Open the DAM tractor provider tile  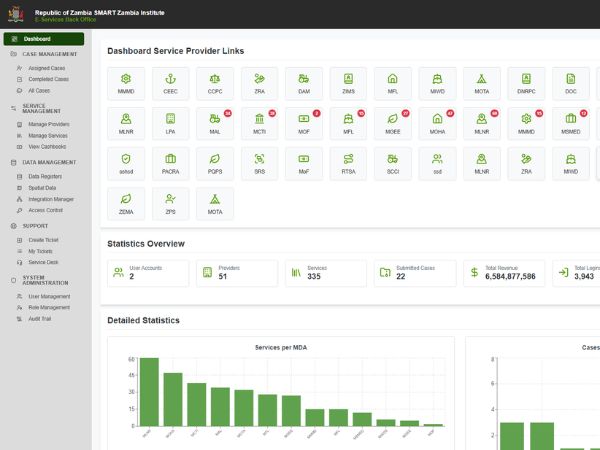[304, 84]
